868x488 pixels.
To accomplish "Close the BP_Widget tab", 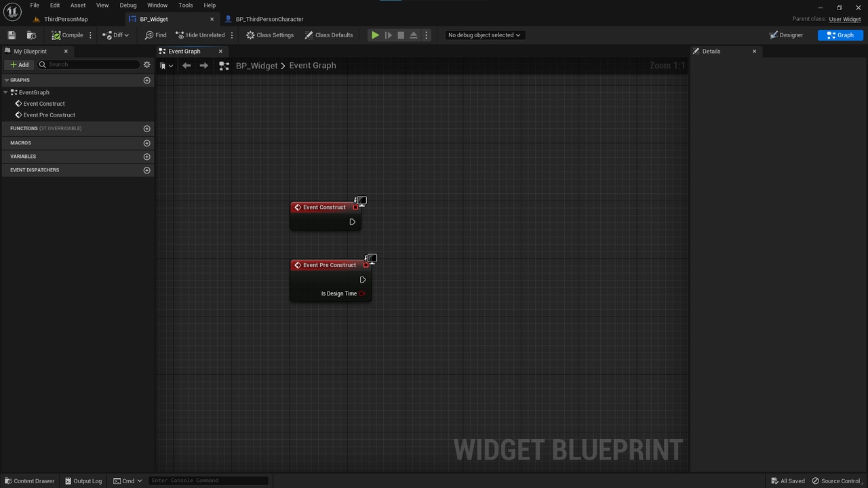I will point(212,19).
